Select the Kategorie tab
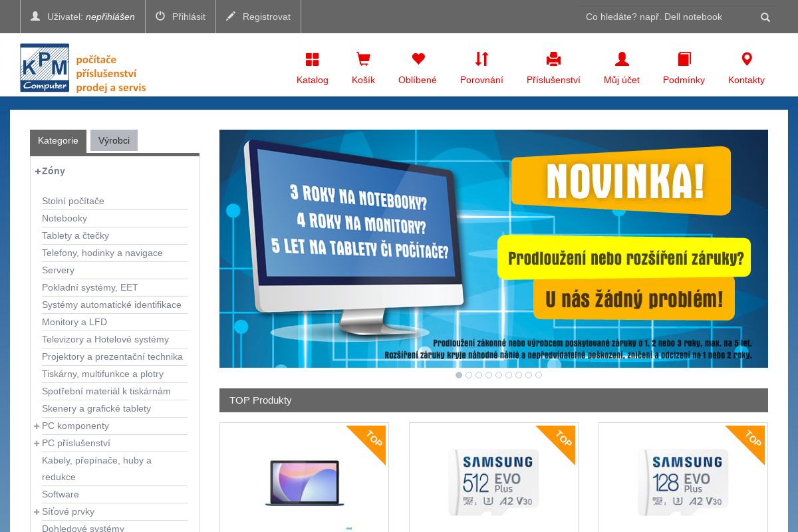 click(x=58, y=140)
